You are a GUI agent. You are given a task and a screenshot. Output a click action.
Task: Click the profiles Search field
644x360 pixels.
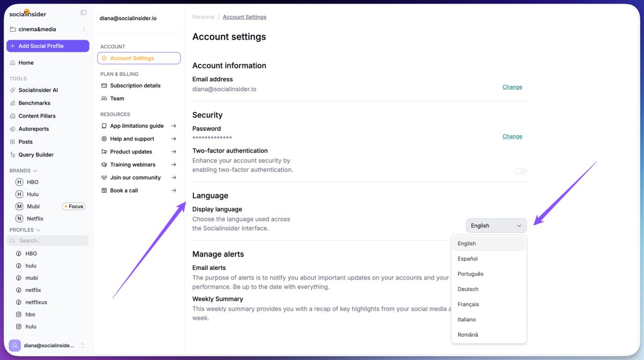(48, 241)
